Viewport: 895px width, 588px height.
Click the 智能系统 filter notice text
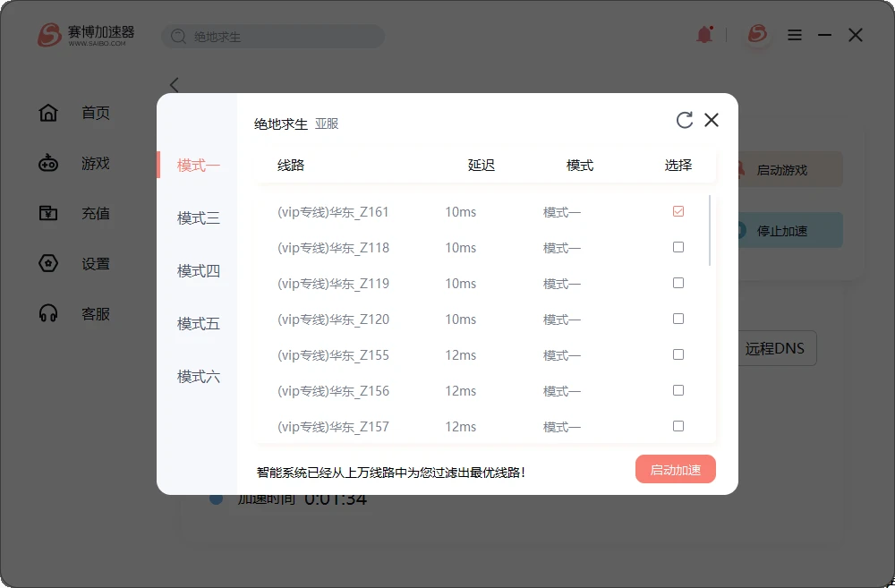tap(391, 473)
